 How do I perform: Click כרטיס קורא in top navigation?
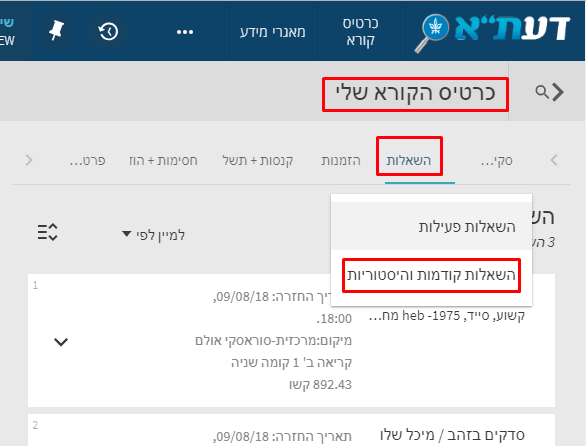[x=361, y=31]
